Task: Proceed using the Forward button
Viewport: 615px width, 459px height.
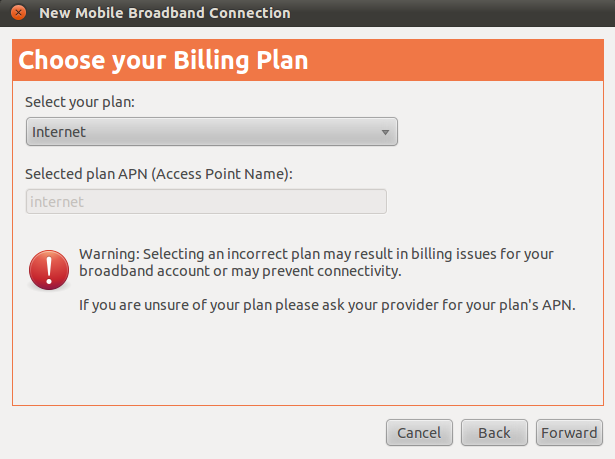Action: (569, 433)
